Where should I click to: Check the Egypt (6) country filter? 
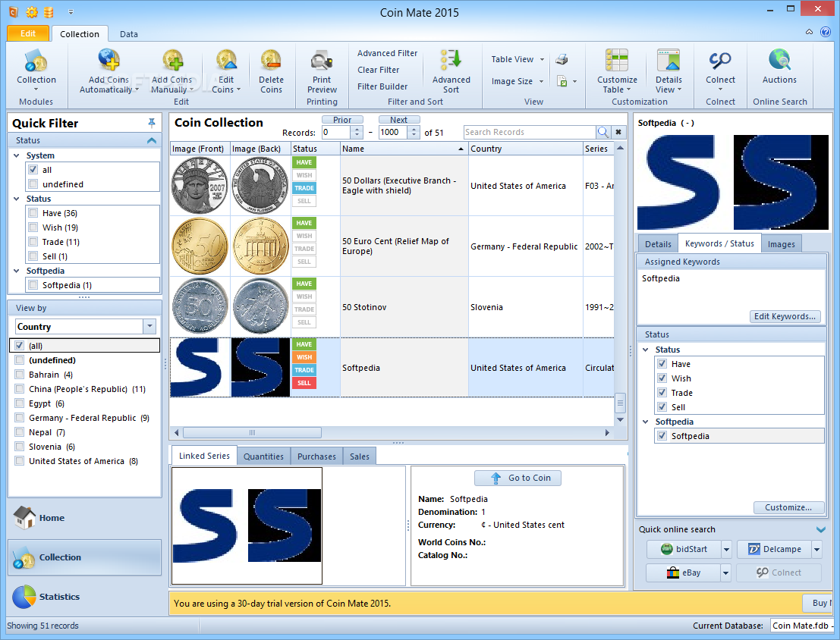tap(20, 403)
